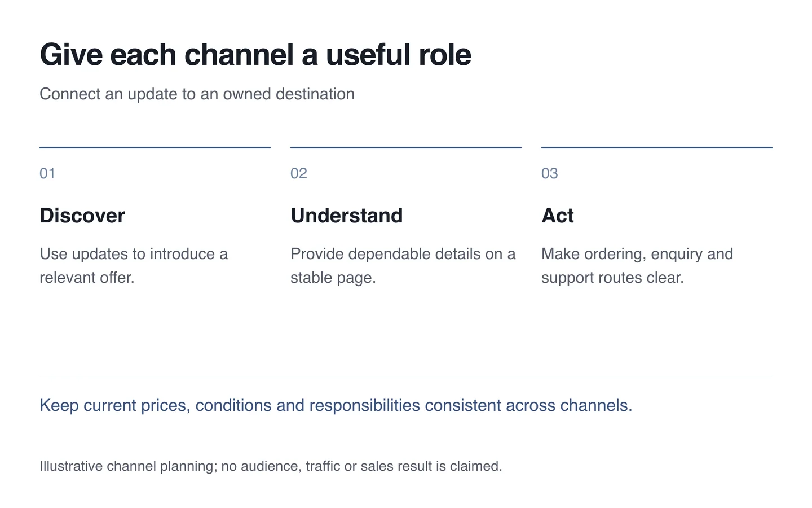
Task: Click the thin grey divider below the columns
Action: (406, 376)
